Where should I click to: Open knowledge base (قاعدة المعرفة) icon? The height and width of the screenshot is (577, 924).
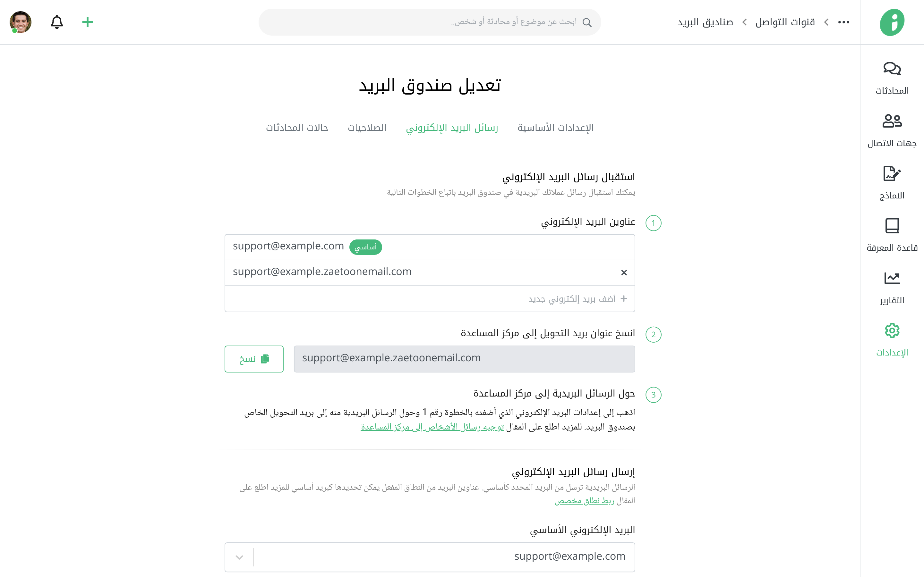(x=892, y=226)
